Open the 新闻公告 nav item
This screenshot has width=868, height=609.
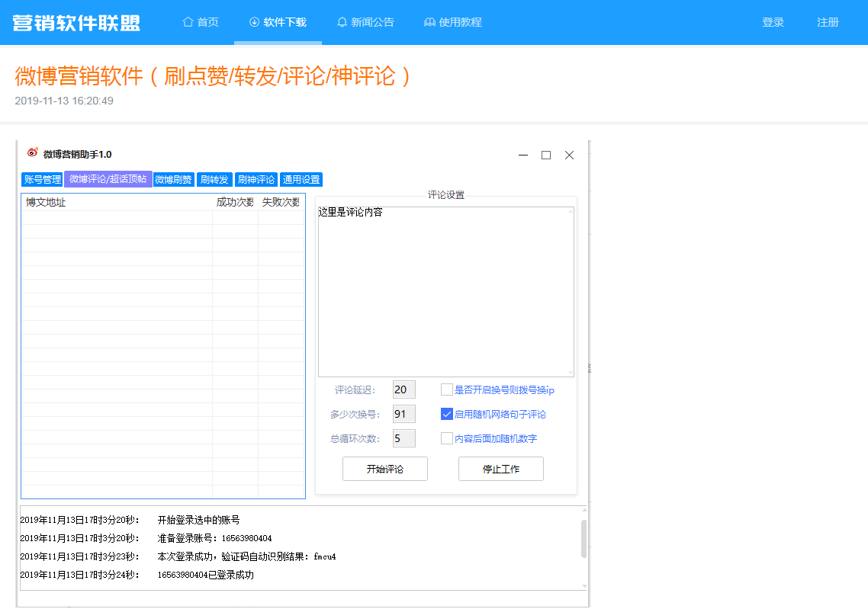pyautogui.click(x=365, y=22)
